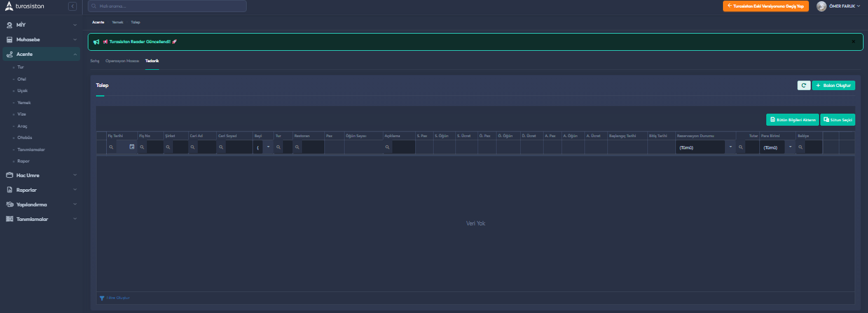Click the Hızlı arama search field
Screen dimensions: 868x313
167,6
